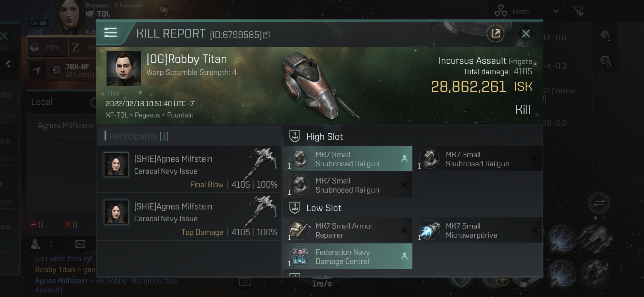Open the kill report hamburger menu

[110, 33]
